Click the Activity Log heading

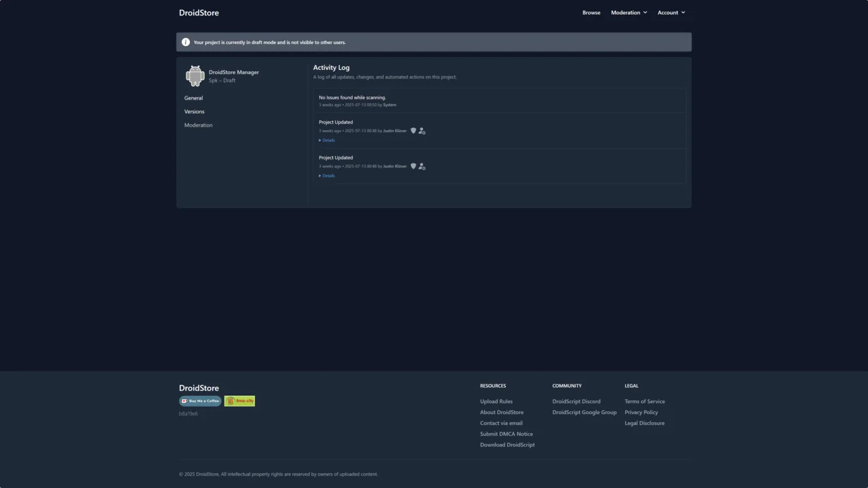click(332, 68)
